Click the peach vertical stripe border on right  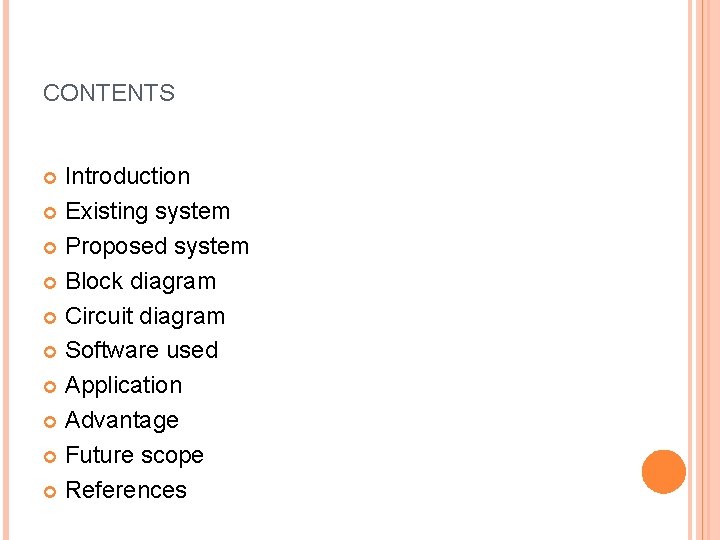(704, 270)
